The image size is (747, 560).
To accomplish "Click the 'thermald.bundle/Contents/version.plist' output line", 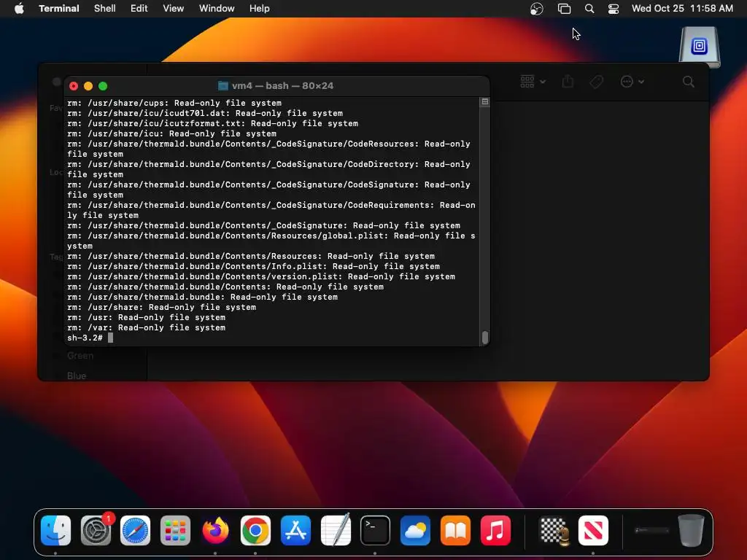I will (261, 276).
